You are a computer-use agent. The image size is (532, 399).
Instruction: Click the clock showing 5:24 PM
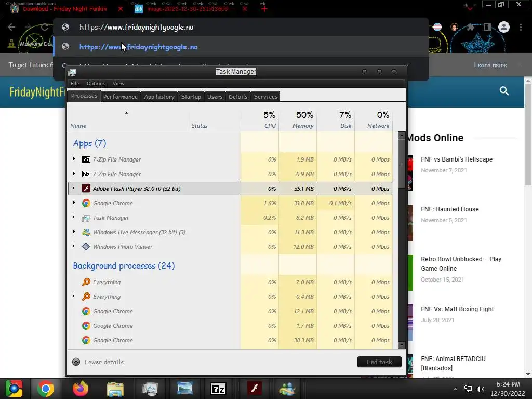click(508, 384)
